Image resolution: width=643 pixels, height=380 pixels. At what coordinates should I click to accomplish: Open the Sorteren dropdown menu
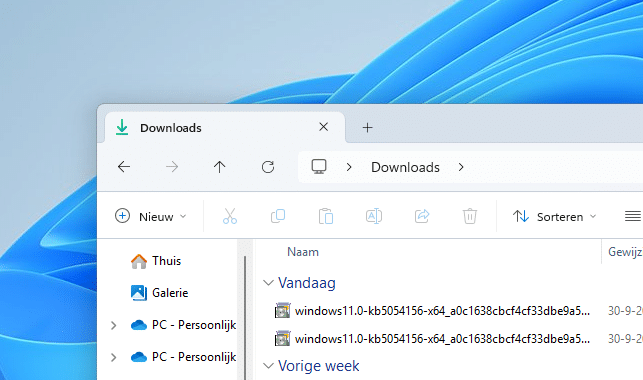pos(554,216)
